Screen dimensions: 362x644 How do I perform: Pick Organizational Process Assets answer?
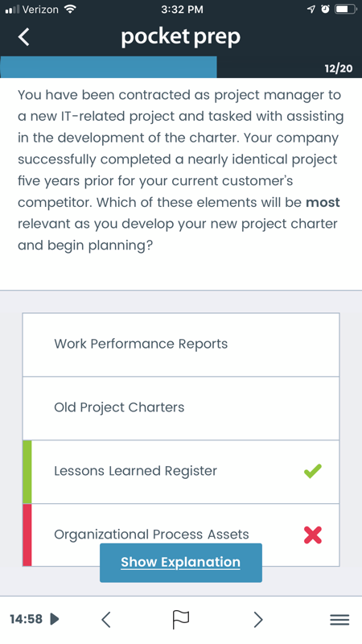(181, 535)
